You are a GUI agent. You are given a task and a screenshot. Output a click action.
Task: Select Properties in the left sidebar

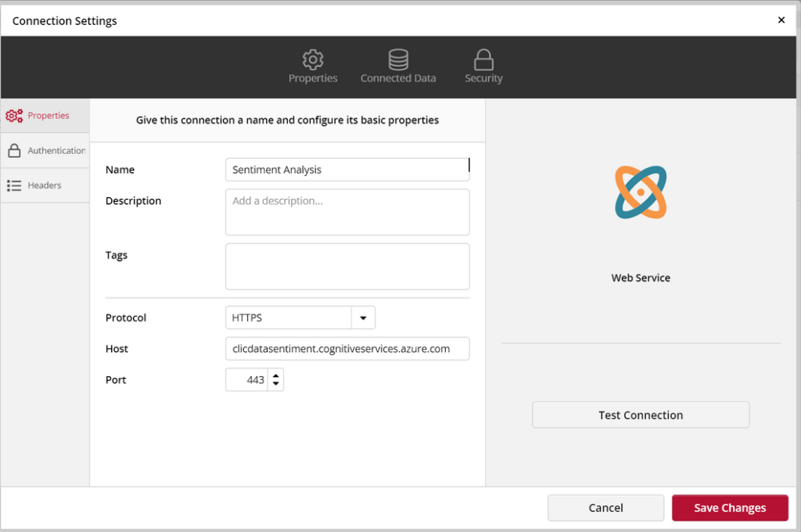45,116
